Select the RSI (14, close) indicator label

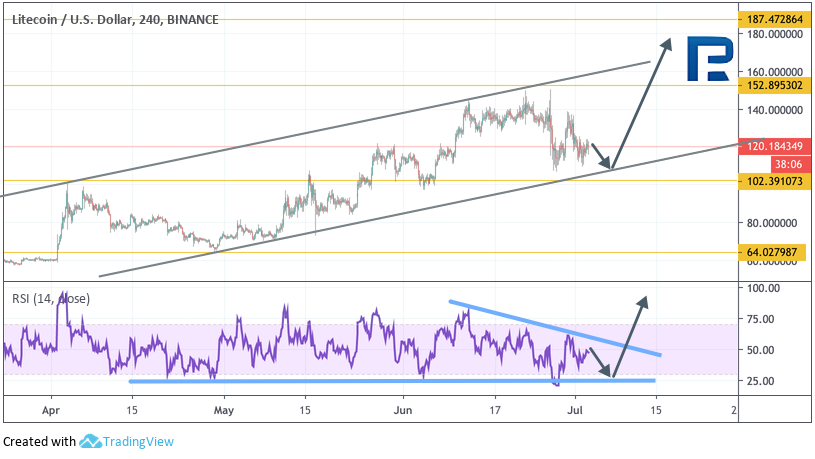[51, 297]
